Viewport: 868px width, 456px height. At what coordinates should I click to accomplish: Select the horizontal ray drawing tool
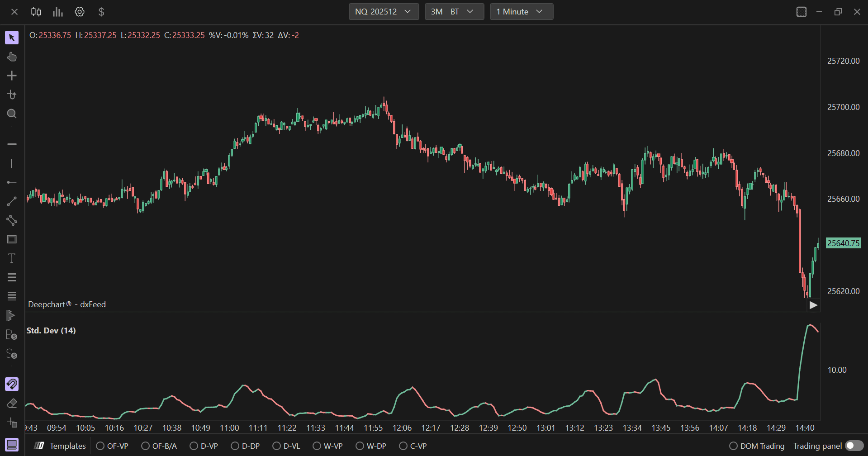(12, 182)
